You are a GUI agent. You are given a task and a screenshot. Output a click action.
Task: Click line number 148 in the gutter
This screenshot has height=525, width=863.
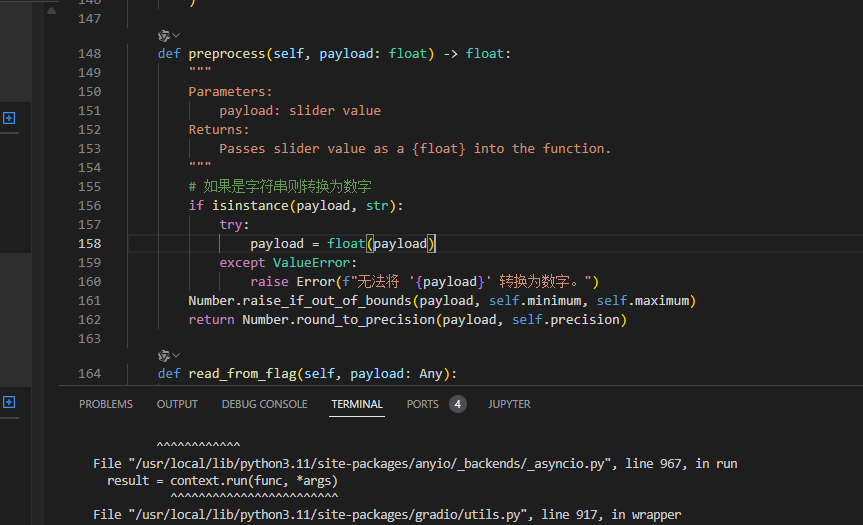pos(89,53)
